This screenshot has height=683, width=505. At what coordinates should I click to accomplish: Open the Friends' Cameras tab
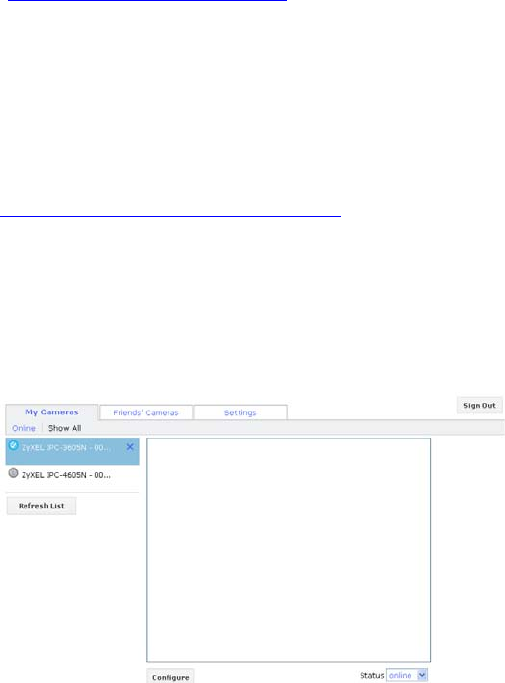coord(146,413)
